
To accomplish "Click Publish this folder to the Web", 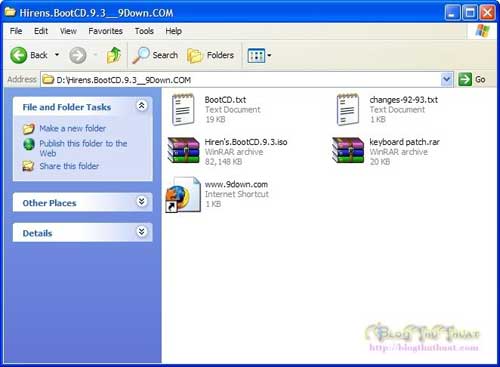I will tap(83, 148).
